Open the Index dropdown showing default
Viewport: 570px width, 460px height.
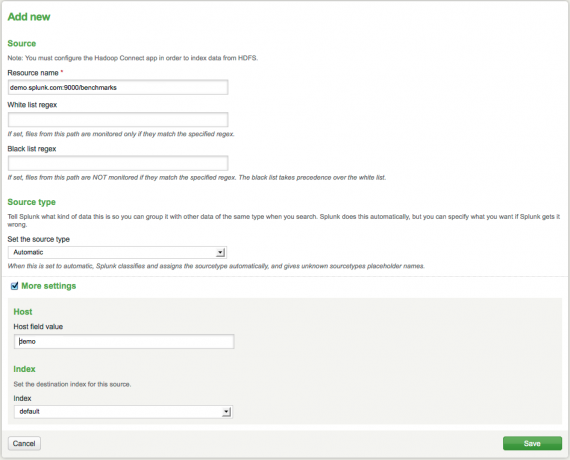pos(123,412)
